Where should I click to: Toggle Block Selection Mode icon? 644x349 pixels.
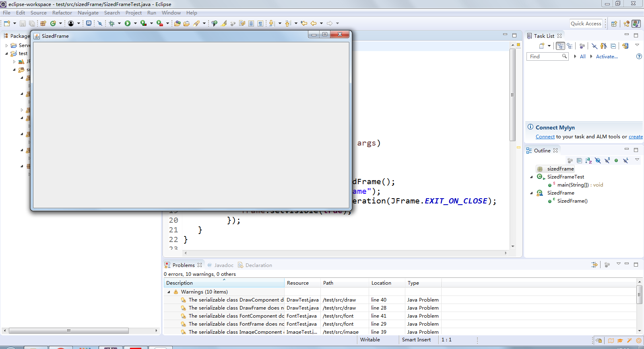tap(251, 23)
